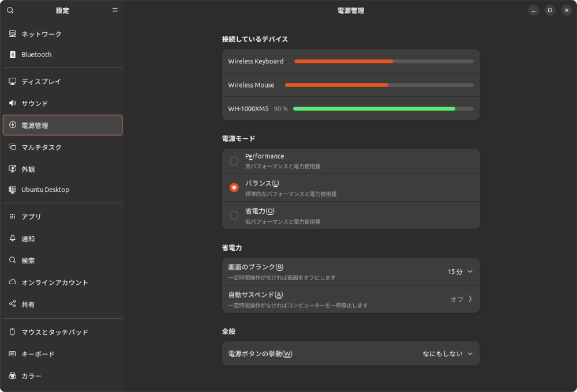The image size is (577, 392).
Task: Open the キーボード settings icon
Action: point(12,354)
